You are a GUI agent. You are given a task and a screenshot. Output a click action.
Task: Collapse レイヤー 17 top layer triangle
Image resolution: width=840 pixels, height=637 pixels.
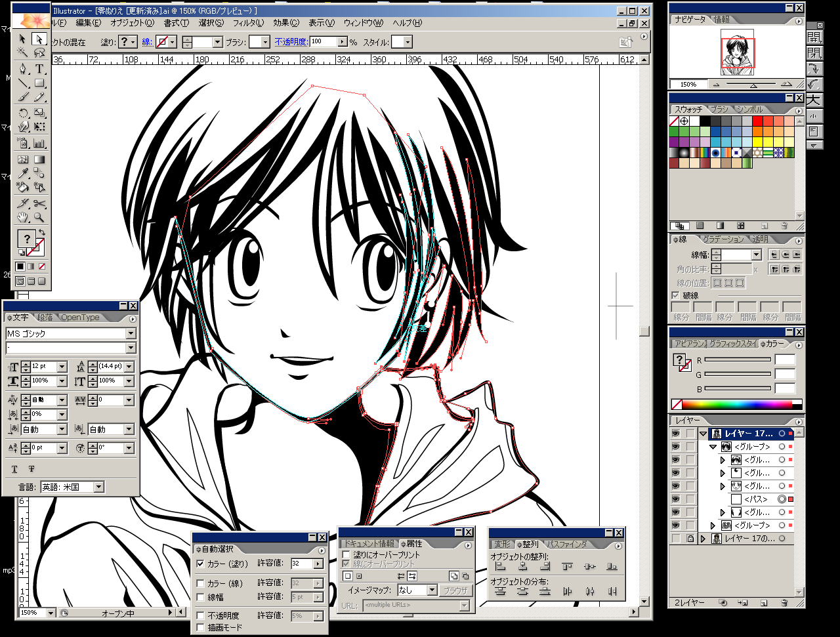(703, 434)
